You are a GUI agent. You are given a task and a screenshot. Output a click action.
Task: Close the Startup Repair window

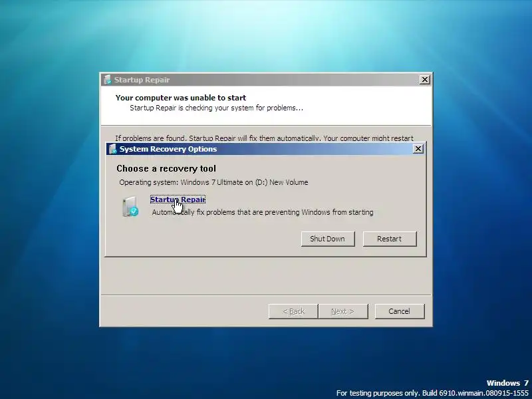click(x=425, y=79)
